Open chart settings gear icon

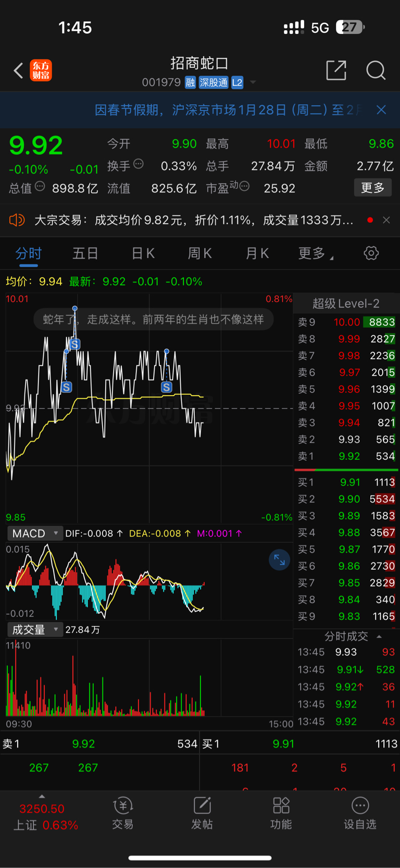click(371, 253)
